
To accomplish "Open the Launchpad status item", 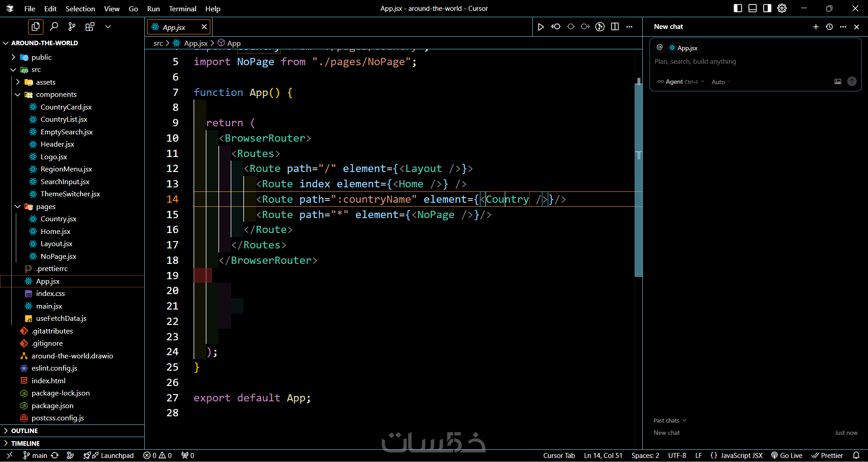I will coord(109,455).
